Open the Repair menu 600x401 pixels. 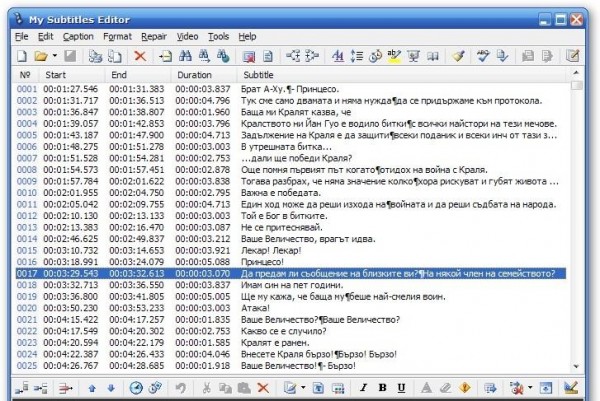coord(154,37)
